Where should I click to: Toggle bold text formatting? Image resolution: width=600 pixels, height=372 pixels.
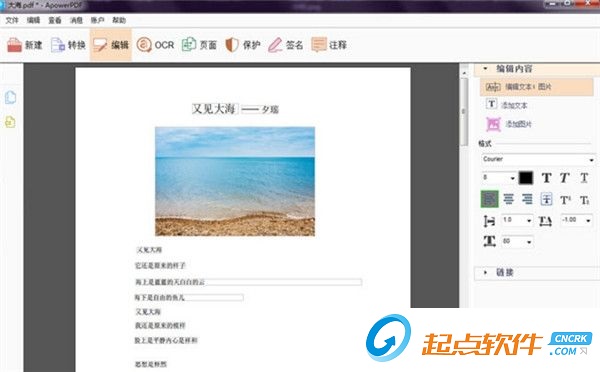(546, 178)
